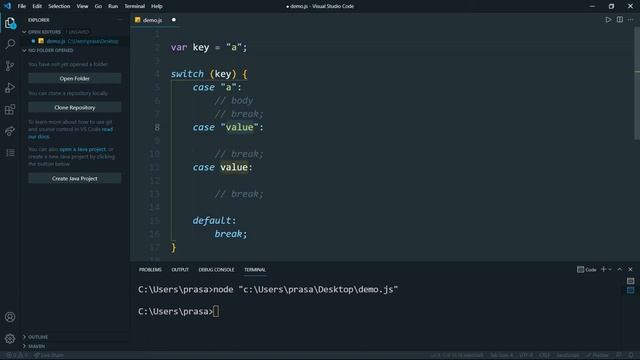Click the 'default' keyword in code

coord(211,221)
